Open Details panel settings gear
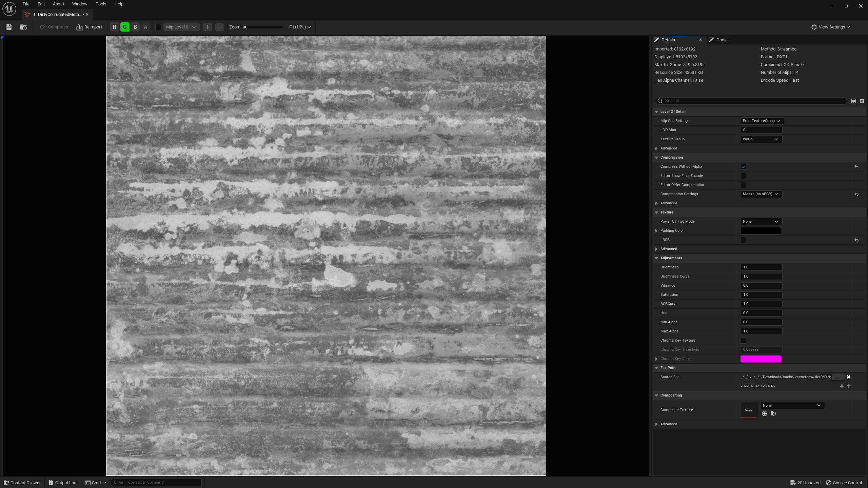The image size is (868, 488). point(862,101)
